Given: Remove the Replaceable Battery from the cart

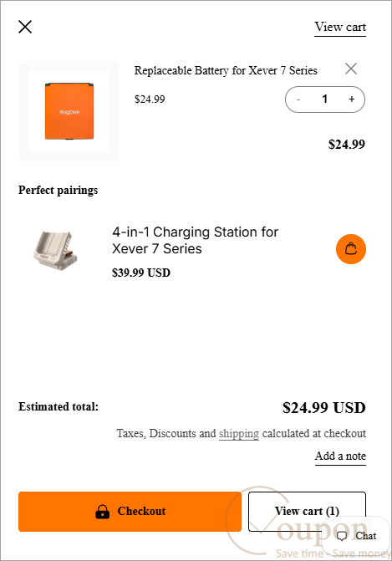Looking at the screenshot, I should point(351,69).
